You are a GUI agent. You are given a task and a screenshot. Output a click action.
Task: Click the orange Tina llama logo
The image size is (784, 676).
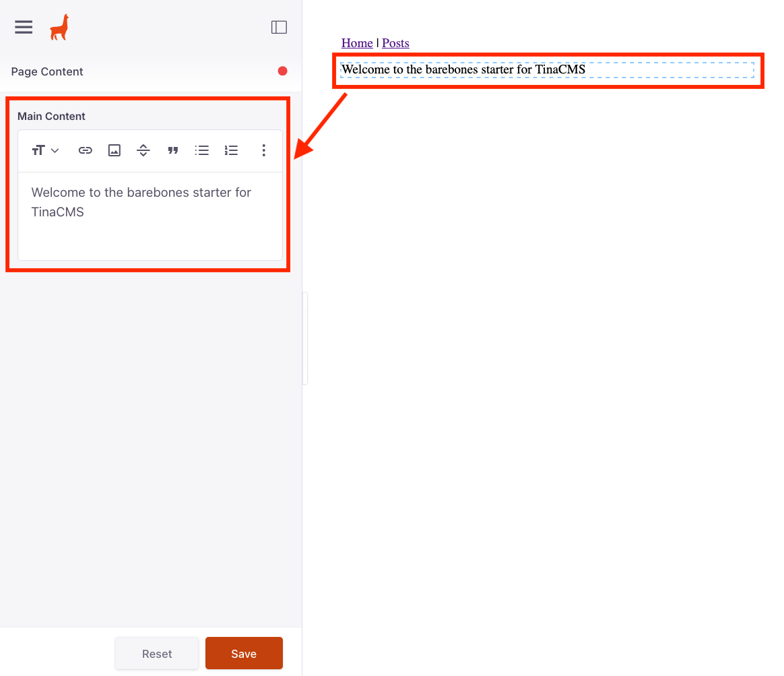(59, 28)
